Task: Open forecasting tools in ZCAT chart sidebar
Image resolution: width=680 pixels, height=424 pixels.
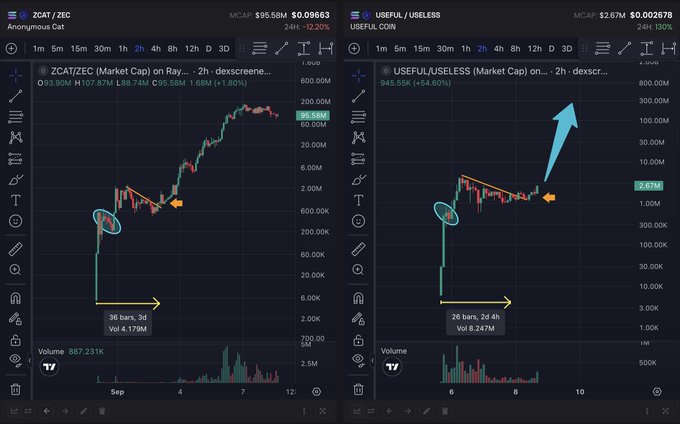Action: (x=15, y=159)
